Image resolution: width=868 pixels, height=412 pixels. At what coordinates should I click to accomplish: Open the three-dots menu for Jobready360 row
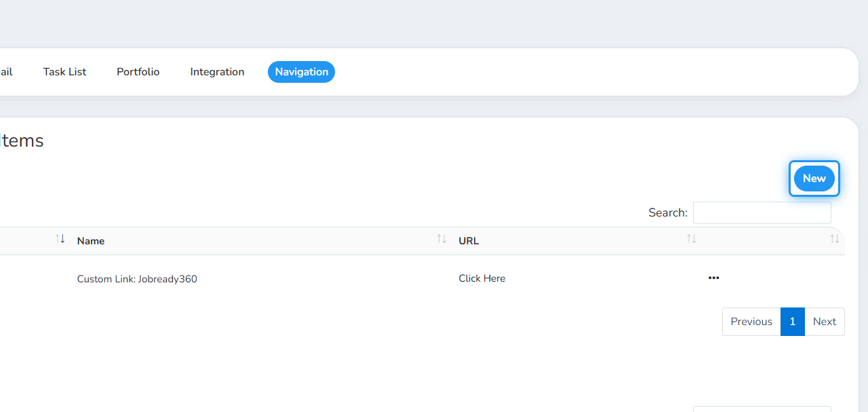tap(713, 278)
